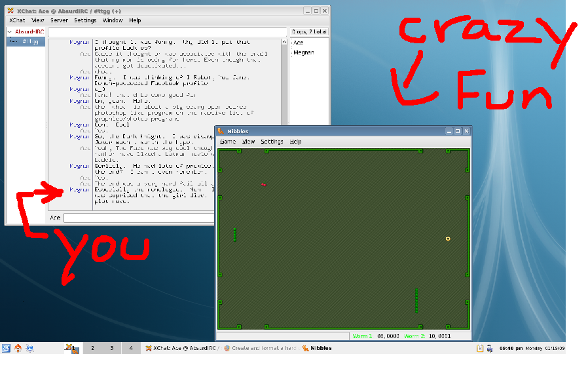Close the XChat window
The width and height of the screenshot is (588, 367).
(325, 11)
